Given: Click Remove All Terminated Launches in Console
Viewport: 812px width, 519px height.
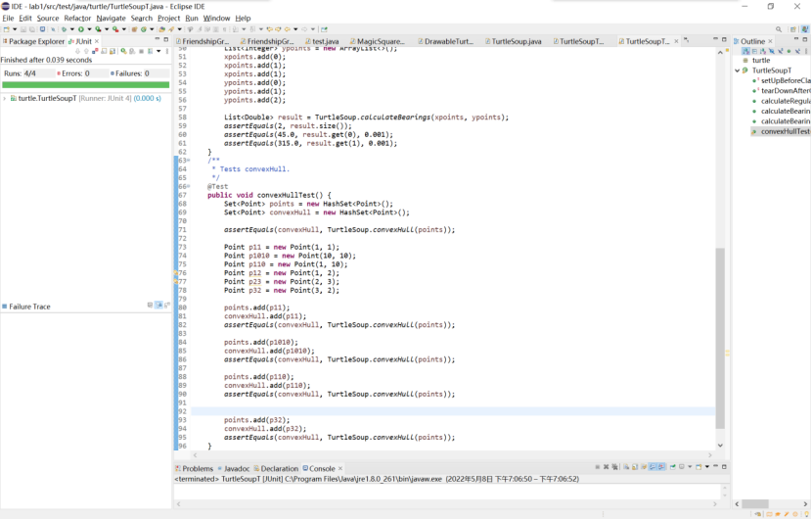Looking at the screenshot, I should click(614, 467).
